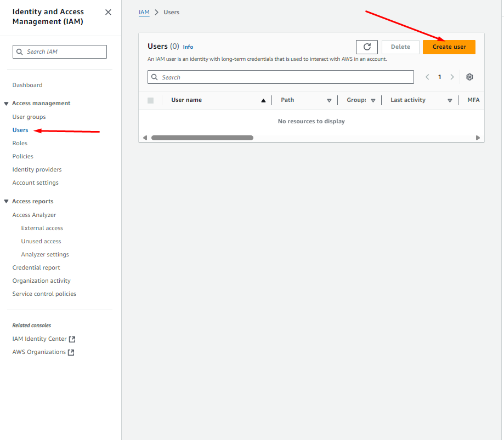
Task: Go to previous page arrow
Action: coord(427,77)
